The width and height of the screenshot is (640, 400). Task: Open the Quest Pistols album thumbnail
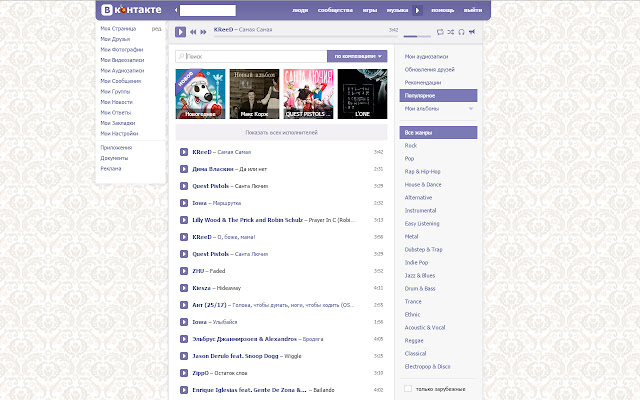pos(308,94)
